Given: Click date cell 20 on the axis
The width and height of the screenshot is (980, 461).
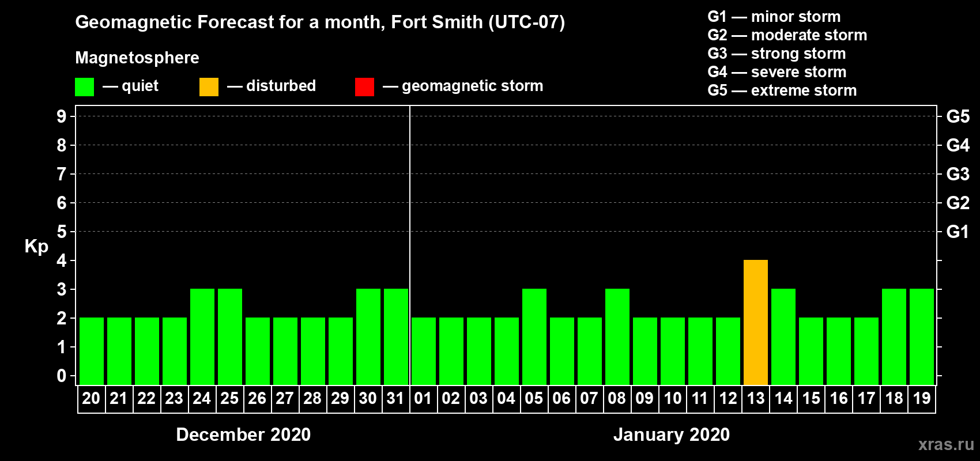Looking at the screenshot, I should [x=91, y=399].
